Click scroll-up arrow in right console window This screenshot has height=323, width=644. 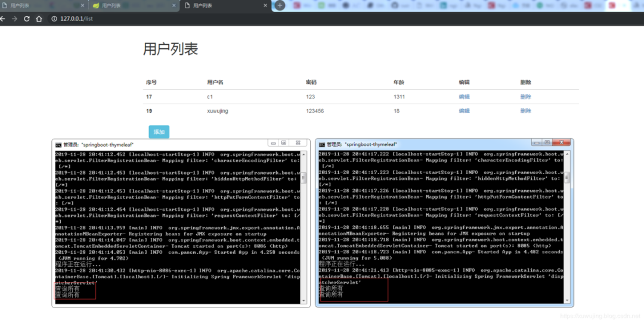(567, 154)
